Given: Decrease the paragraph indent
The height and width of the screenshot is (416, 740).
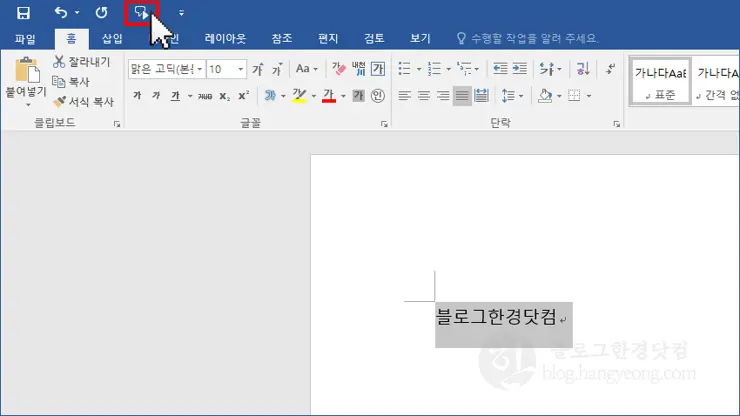Looking at the screenshot, I should point(500,69).
